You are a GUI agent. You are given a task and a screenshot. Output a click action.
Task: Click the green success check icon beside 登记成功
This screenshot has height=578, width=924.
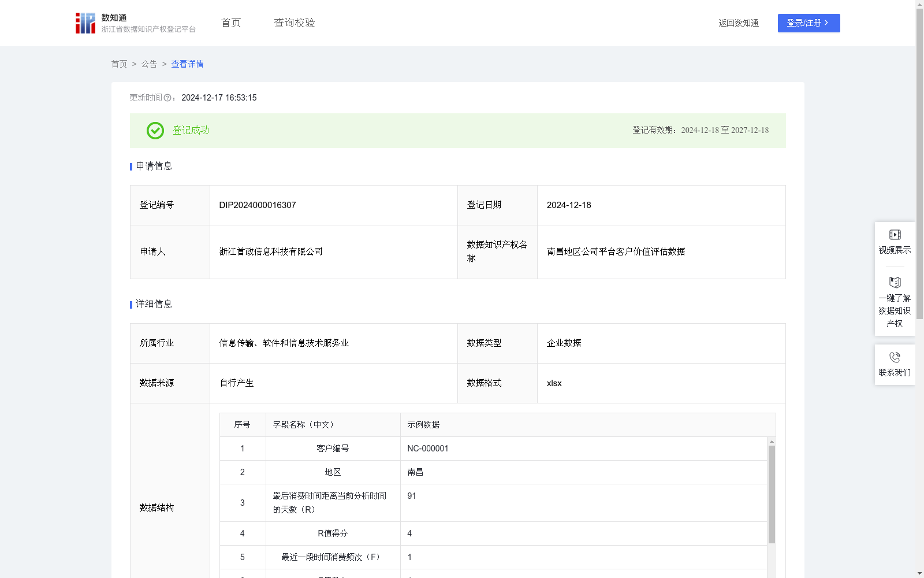point(155,131)
